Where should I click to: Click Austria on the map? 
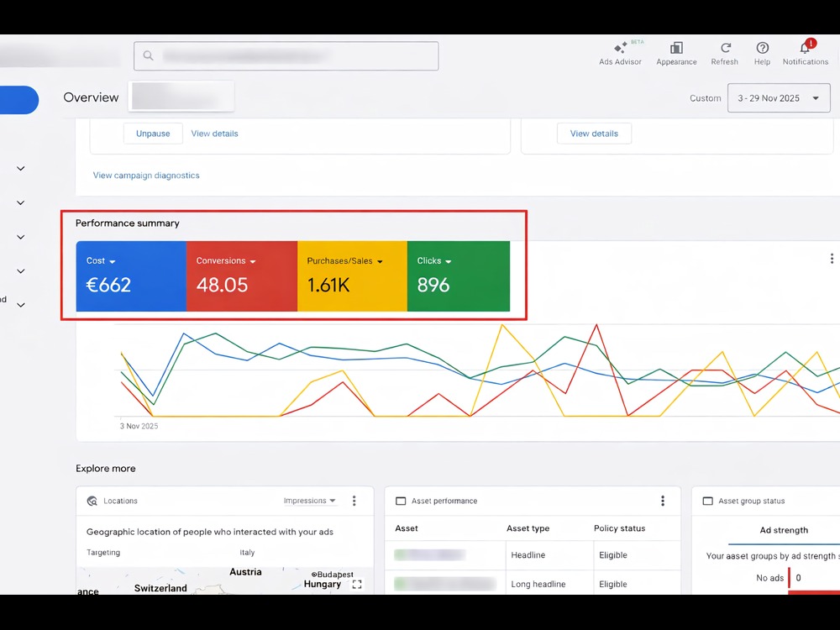245,571
